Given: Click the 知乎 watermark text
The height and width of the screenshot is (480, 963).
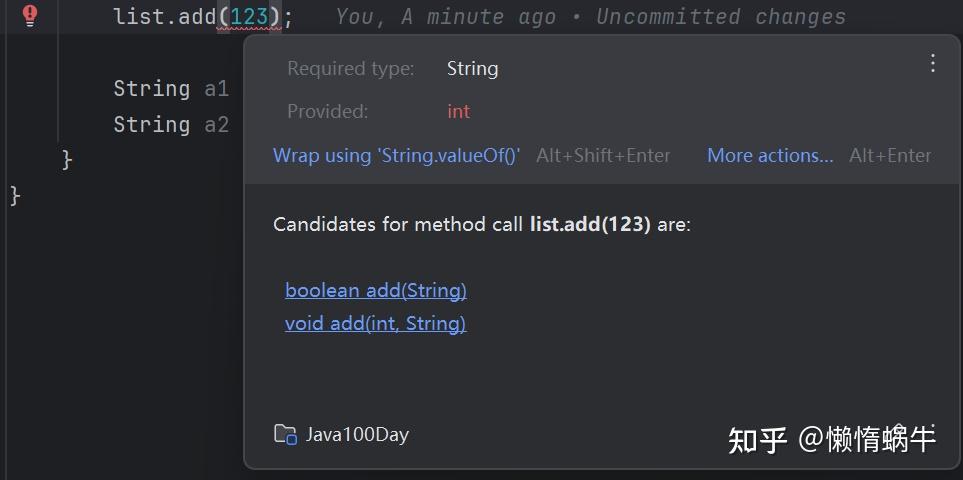Looking at the screenshot, I should coord(757,439).
